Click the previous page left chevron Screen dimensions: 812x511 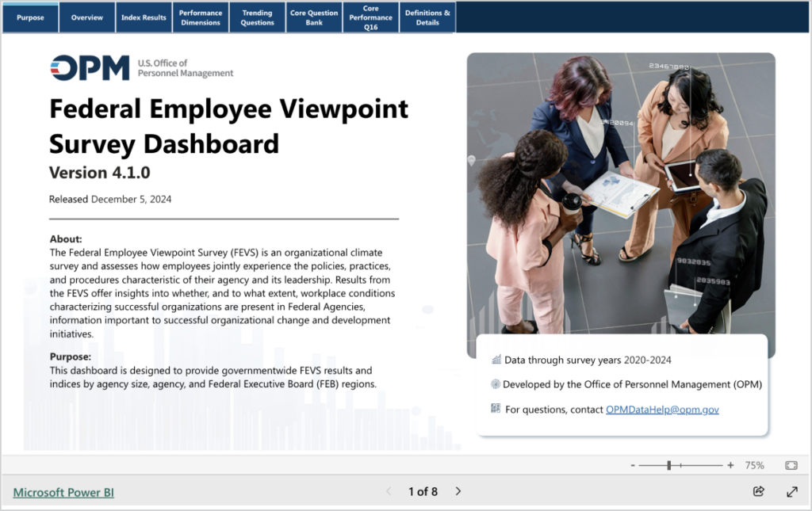click(389, 491)
